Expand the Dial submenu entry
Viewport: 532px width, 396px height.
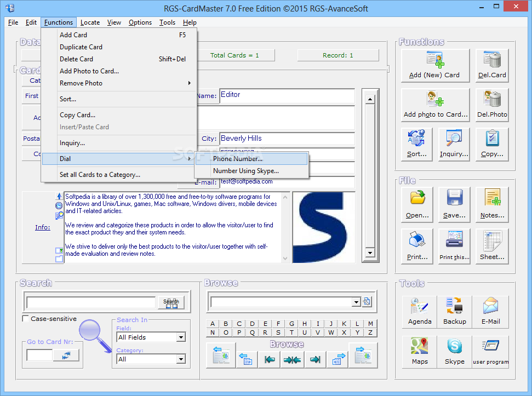coord(119,159)
